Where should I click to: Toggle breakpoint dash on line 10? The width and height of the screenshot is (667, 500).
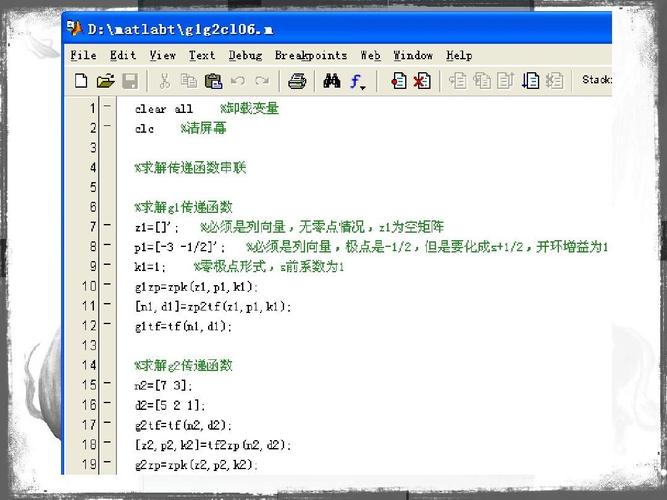point(107,284)
